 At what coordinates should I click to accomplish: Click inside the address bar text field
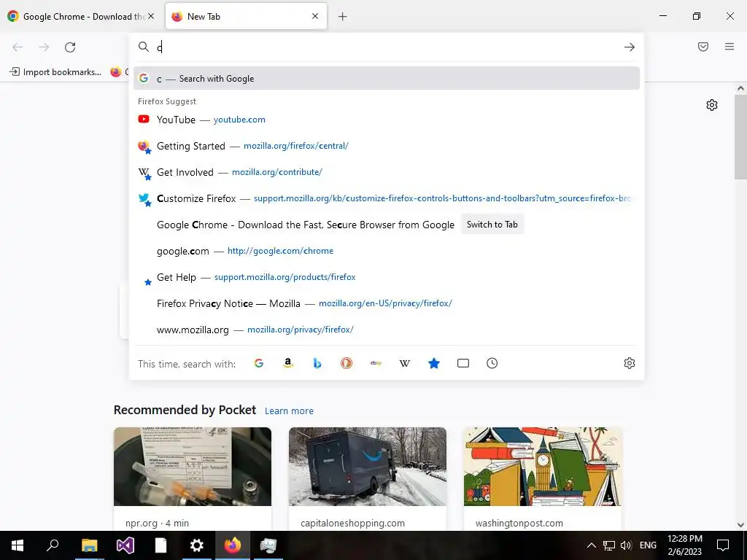386,47
